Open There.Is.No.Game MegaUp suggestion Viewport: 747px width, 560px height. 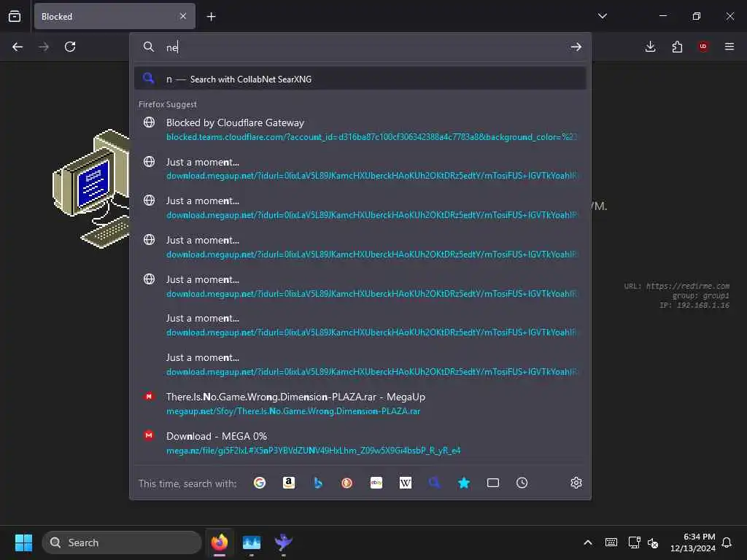[x=360, y=404]
